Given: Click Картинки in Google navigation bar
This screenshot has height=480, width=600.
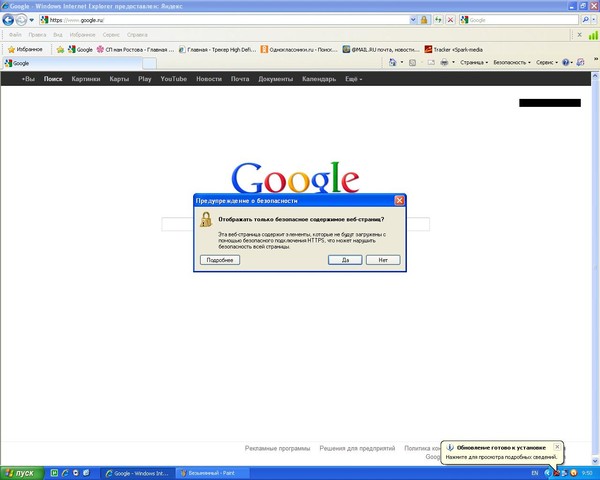Looking at the screenshot, I should tap(86, 79).
